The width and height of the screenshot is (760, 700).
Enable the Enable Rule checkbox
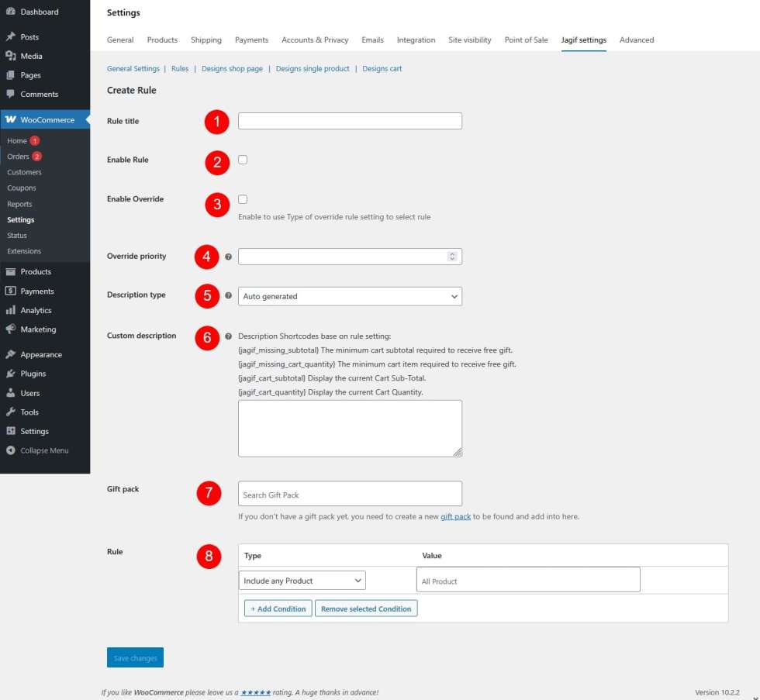click(x=243, y=160)
